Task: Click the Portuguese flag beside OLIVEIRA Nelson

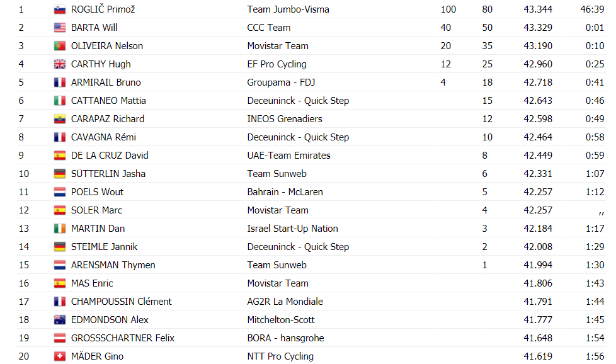Action: tap(60, 47)
